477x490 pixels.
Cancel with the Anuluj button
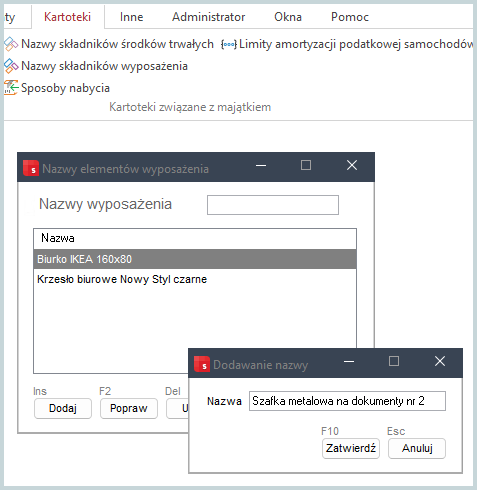[x=417, y=448]
